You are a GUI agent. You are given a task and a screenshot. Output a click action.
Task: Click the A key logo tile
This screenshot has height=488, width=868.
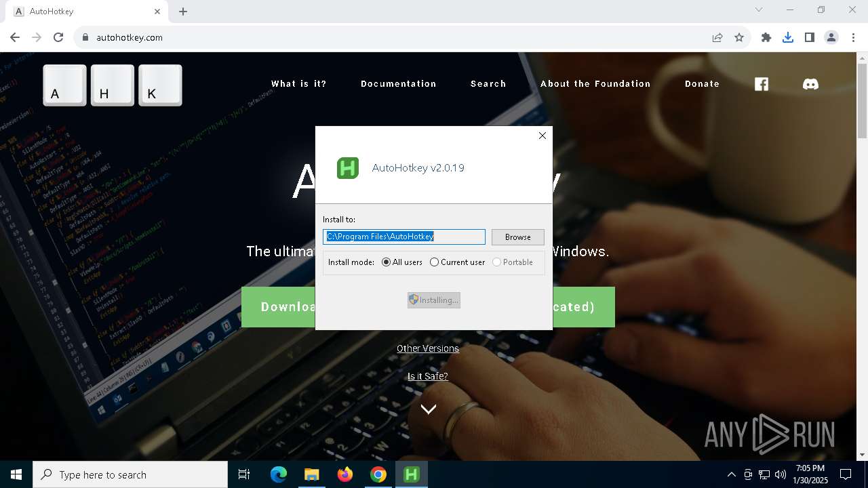pyautogui.click(x=65, y=85)
